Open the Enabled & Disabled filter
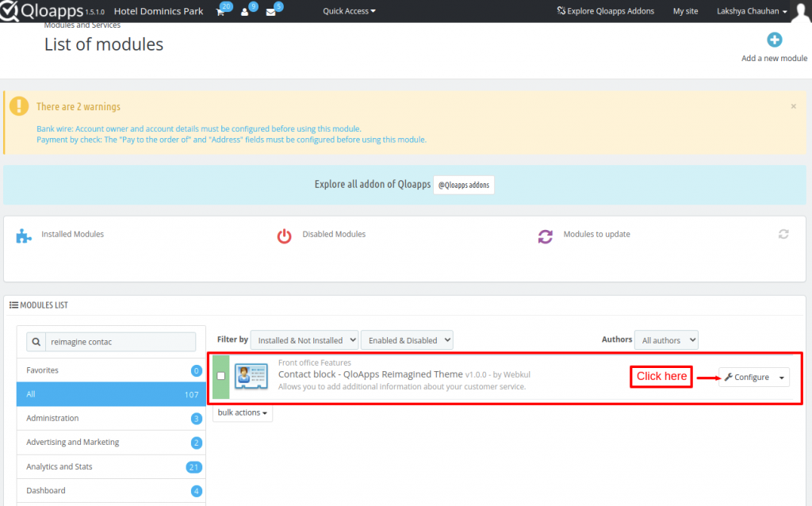This screenshot has height=506, width=812. coord(407,340)
